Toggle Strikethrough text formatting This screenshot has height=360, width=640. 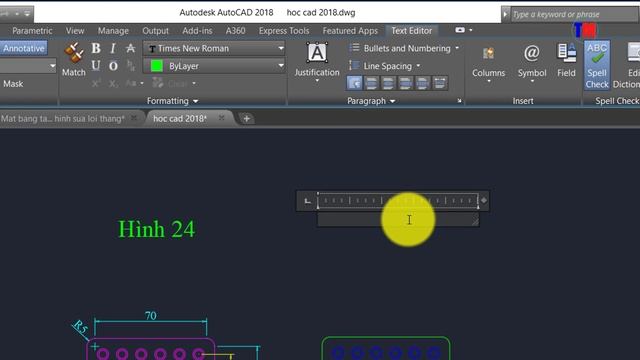coord(130,48)
